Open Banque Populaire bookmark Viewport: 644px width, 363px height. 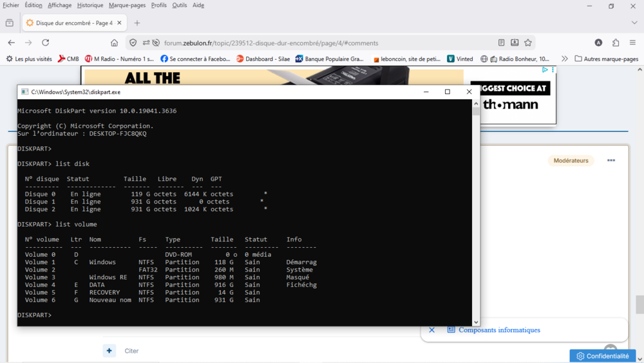point(330,59)
